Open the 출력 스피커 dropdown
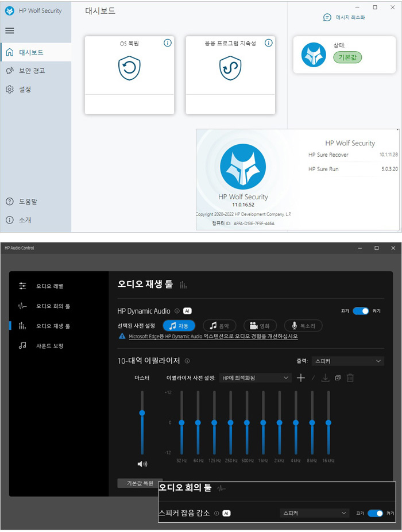Viewport: 402px width, 532px height. click(x=347, y=361)
